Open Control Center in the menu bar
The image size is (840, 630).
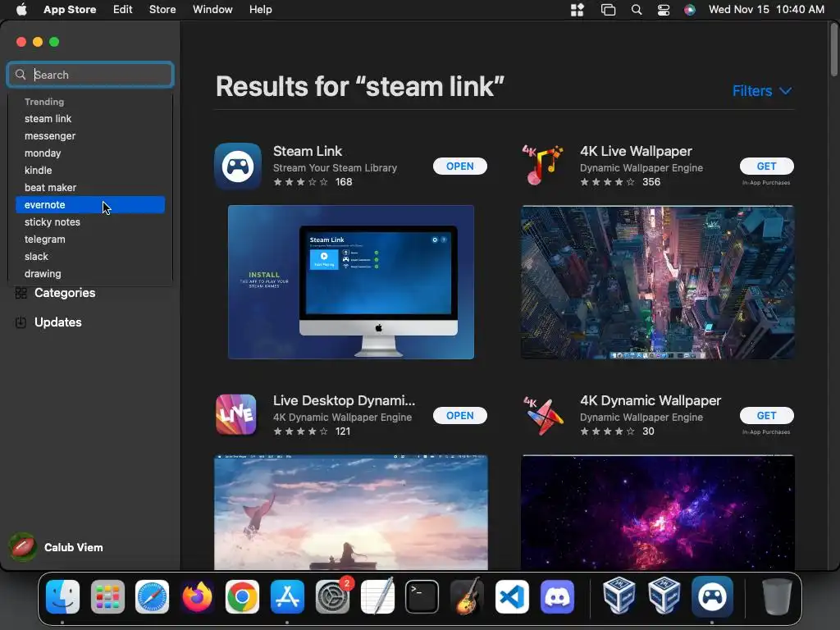tap(663, 10)
